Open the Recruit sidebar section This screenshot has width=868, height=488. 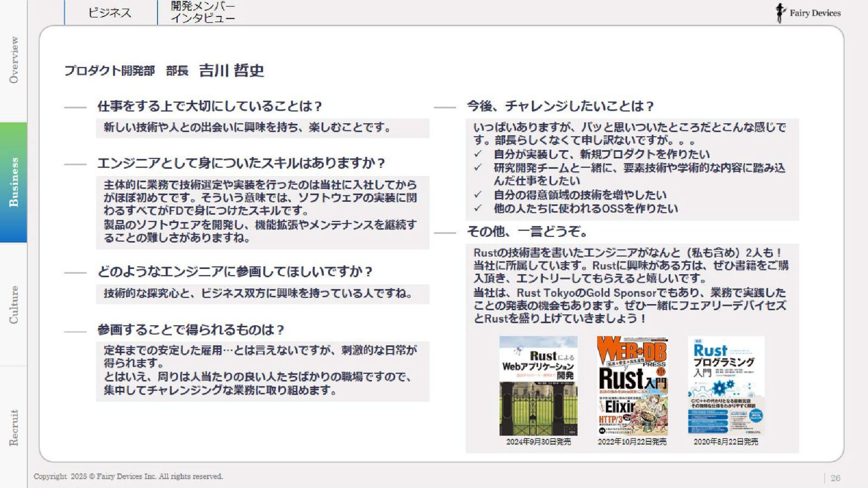point(14,427)
